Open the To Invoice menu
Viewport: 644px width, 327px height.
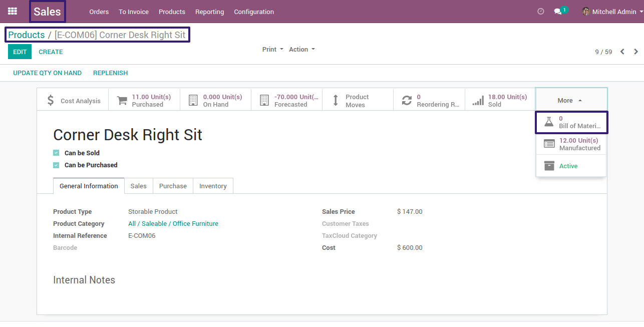point(134,12)
